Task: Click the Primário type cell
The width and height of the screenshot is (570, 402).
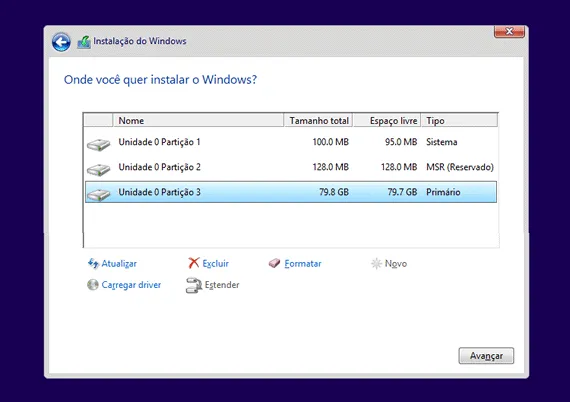Action: click(443, 192)
